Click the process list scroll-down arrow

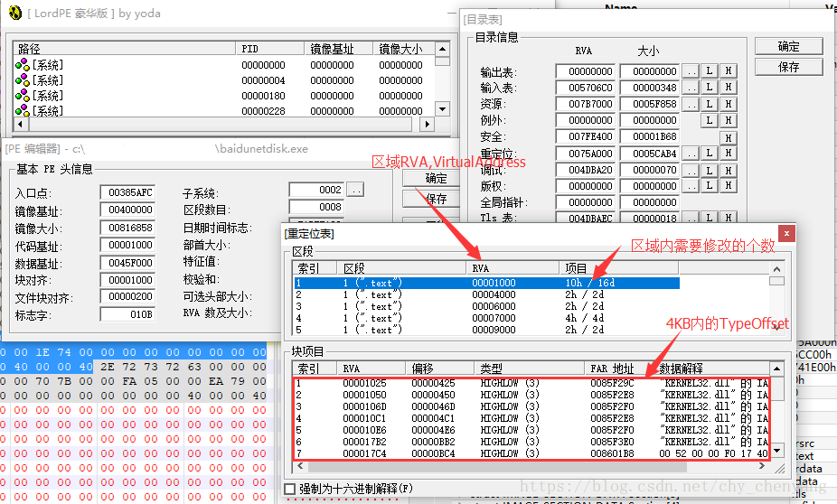click(x=442, y=109)
